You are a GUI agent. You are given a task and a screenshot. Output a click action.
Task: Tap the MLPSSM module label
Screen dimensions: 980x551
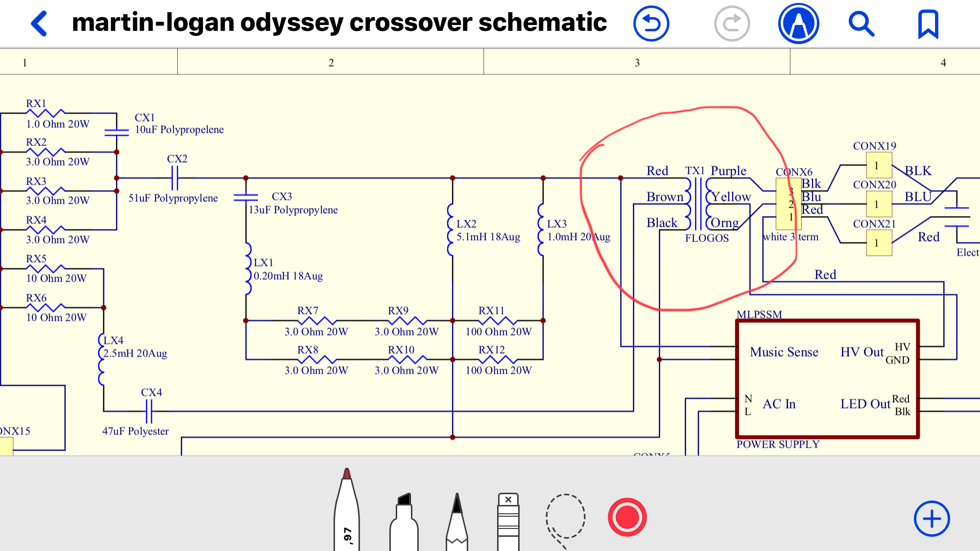coord(759,314)
